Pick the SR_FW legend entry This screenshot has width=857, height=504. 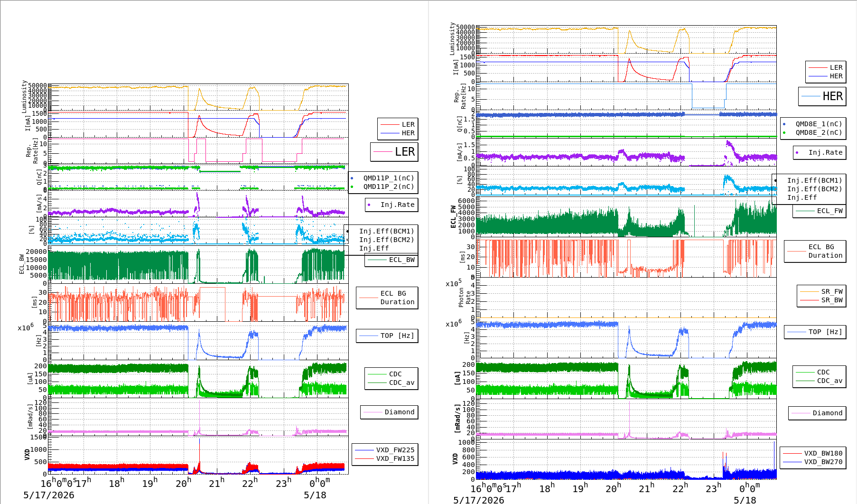[x=832, y=291]
